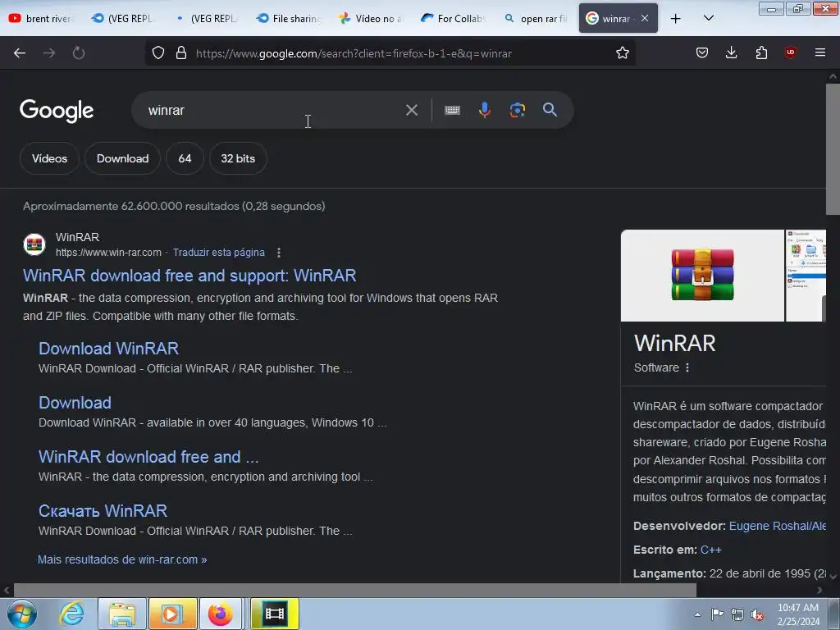The width and height of the screenshot is (840, 630).
Task: Open Eugene Roshal developer link
Action: pyautogui.click(x=778, y=526)
